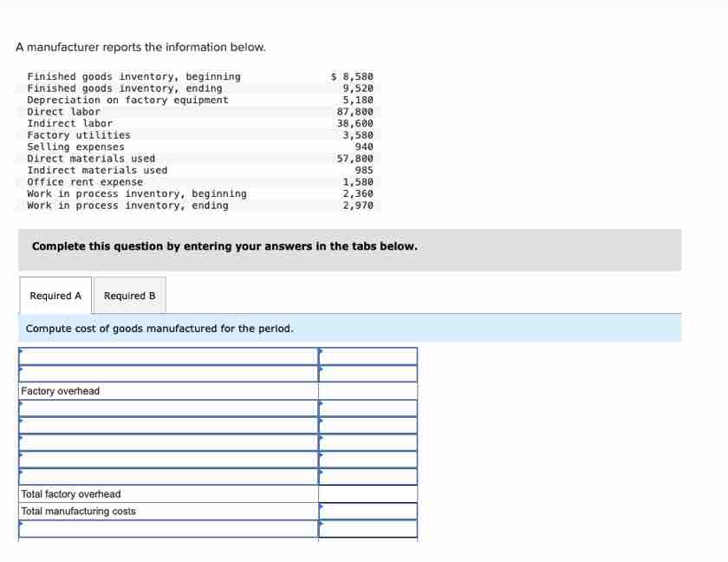Click the Total factory overhead amount cell

pyautogui.click(x=367, y=493)
